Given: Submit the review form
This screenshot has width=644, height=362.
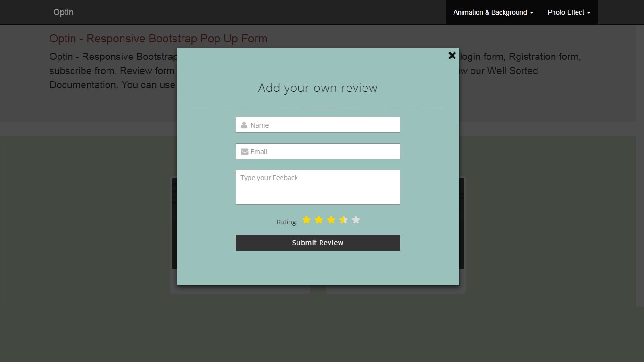Looking at the screenshot, I should pos(318,243).
